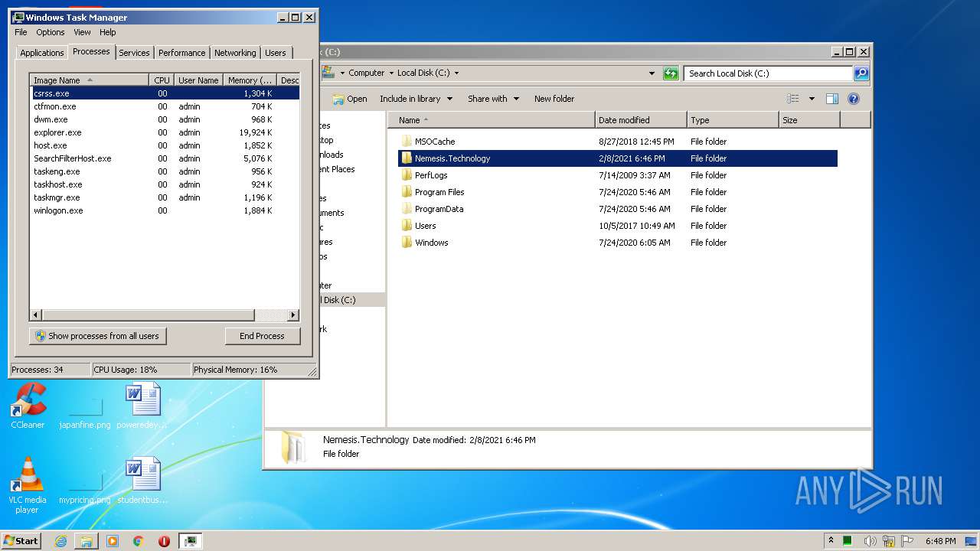
Task: Click the Program Files folder icon
Action: pos(407,192)
